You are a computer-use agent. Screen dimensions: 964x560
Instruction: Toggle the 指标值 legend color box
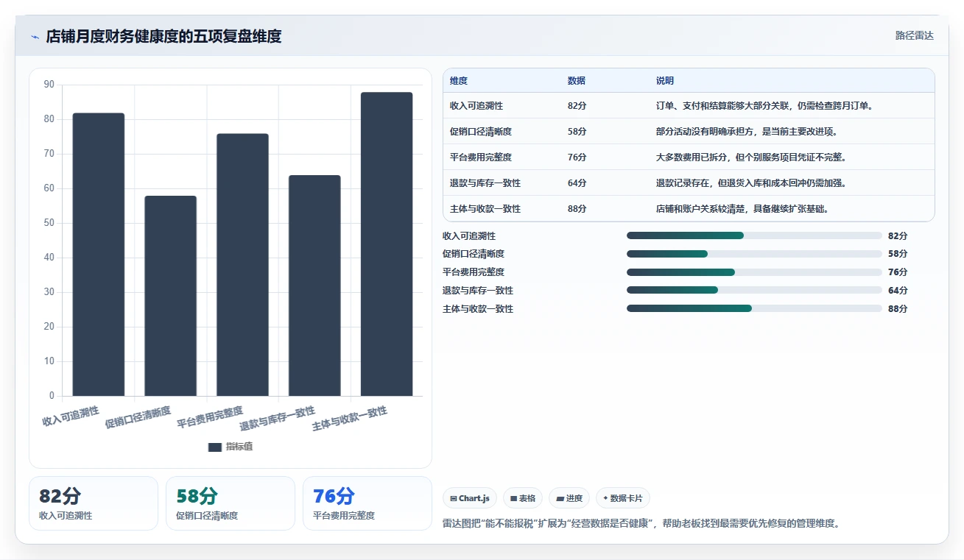click(x=215, y=447)
